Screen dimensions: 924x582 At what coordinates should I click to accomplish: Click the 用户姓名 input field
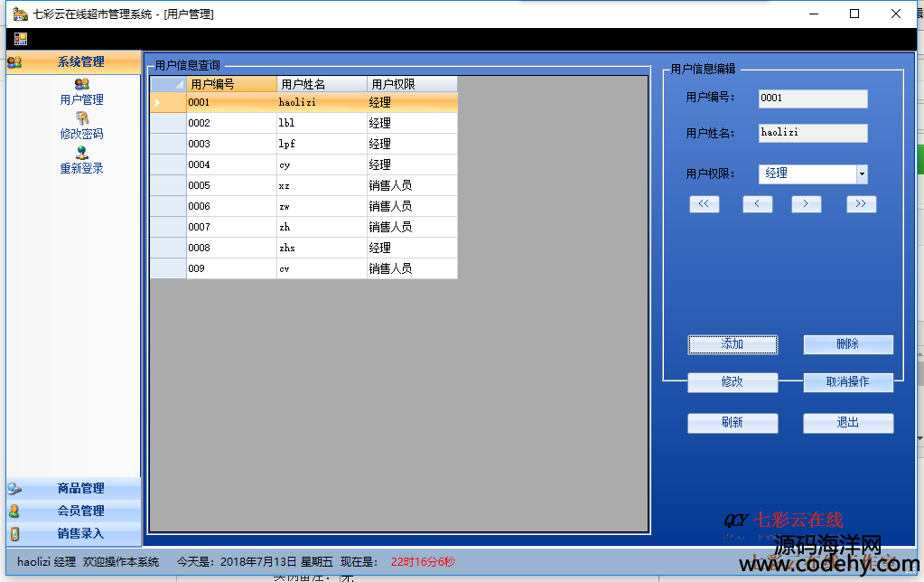(813, 133)
